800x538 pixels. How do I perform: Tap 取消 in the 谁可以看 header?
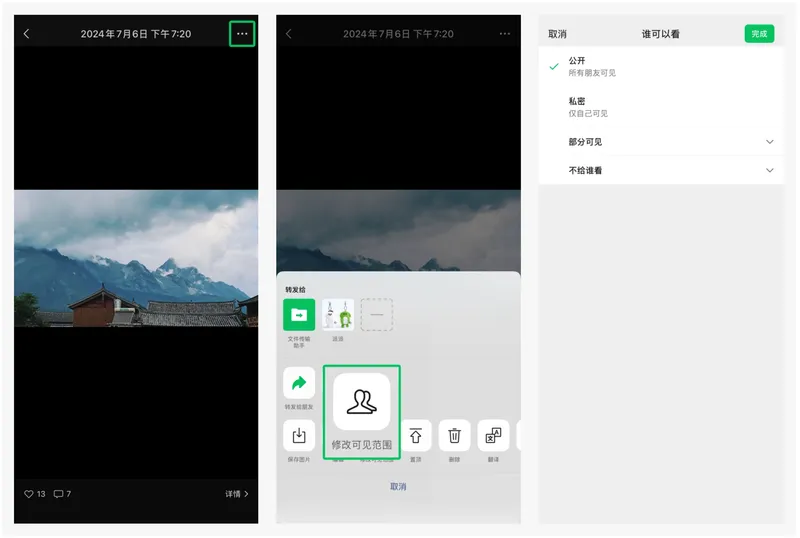pyautogui.click(x=557, y=34)
